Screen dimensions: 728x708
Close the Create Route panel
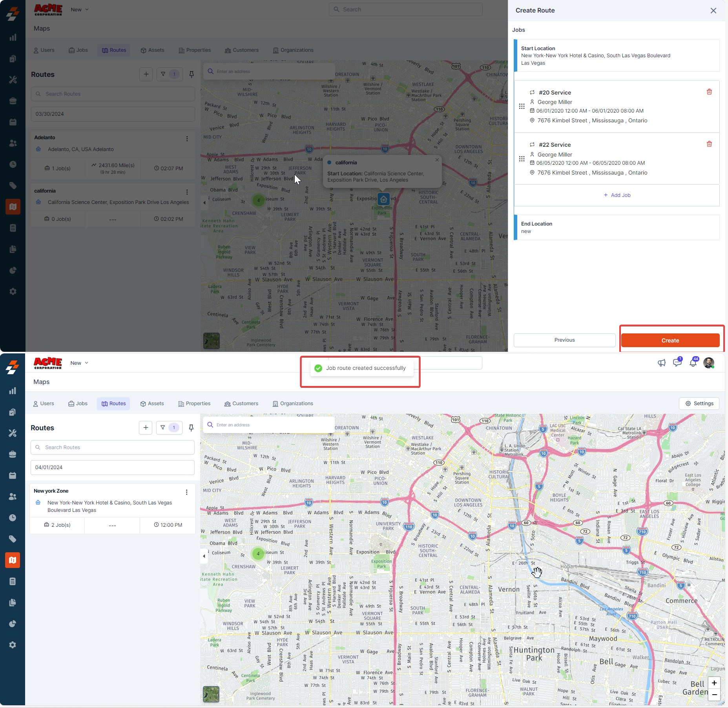tap(713, 11)
